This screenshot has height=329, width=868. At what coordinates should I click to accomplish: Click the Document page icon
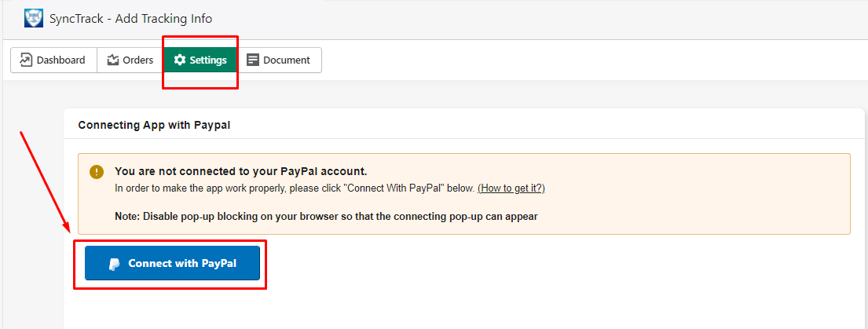tap(252, 60)
